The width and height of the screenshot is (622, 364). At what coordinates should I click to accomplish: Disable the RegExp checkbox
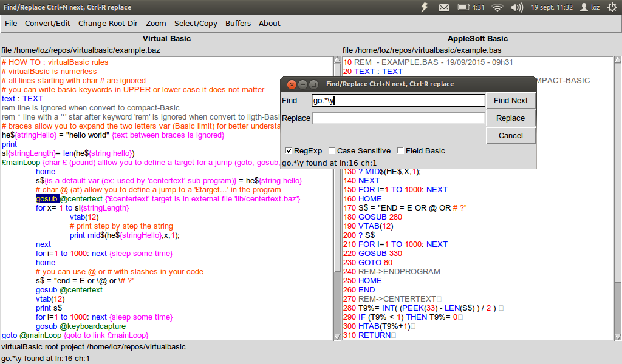[x=289, y=151]
